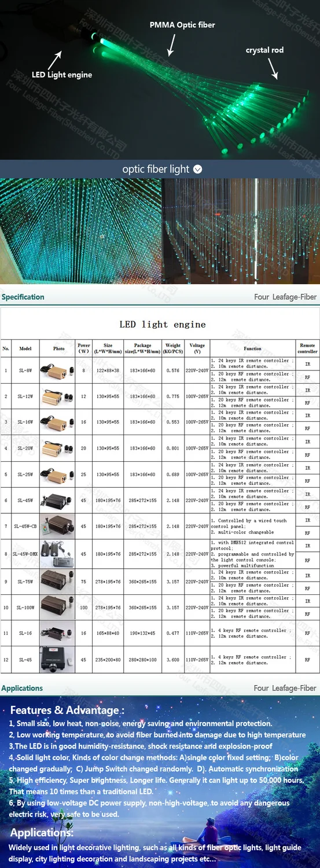Open the SL-45W-CB product photo
320x868 pixels.
(57, 527)
